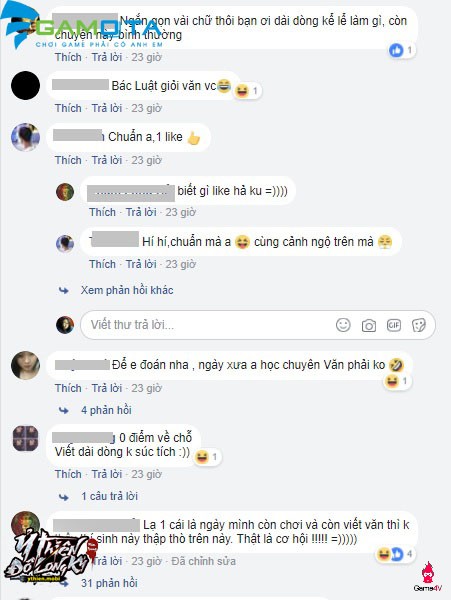The height and width of the screenshot is (600, 451).
Task: Expand the '4 phản hồi' thread
Action: (x=106, y=410)
